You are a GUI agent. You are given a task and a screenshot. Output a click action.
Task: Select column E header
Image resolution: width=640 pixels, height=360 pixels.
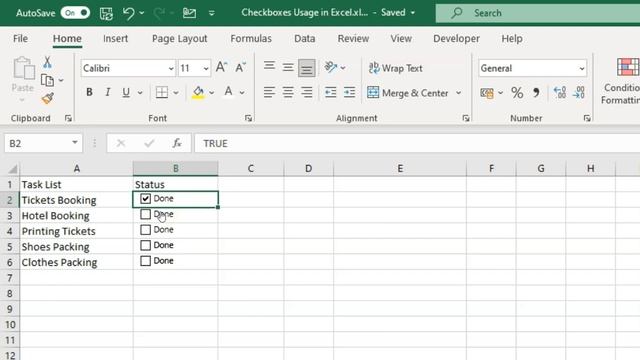point(400,168)
